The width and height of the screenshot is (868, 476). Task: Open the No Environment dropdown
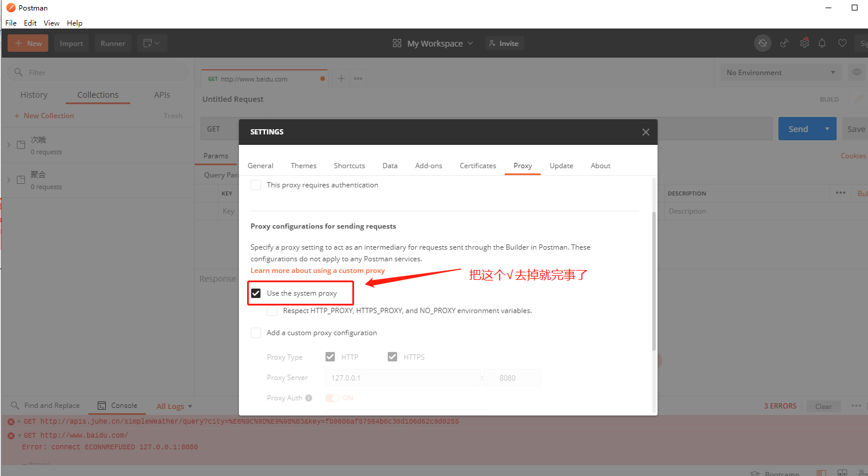781,73
